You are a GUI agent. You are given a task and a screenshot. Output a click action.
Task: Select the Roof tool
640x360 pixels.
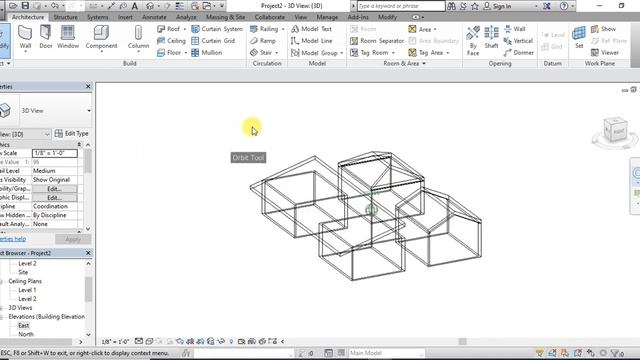click(x=169, y=29)
